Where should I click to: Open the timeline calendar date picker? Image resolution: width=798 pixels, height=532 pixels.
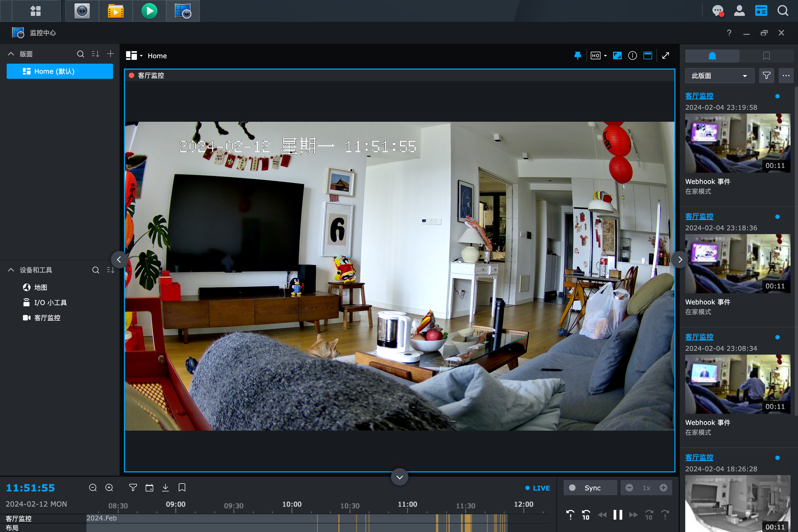coord(149,488)
